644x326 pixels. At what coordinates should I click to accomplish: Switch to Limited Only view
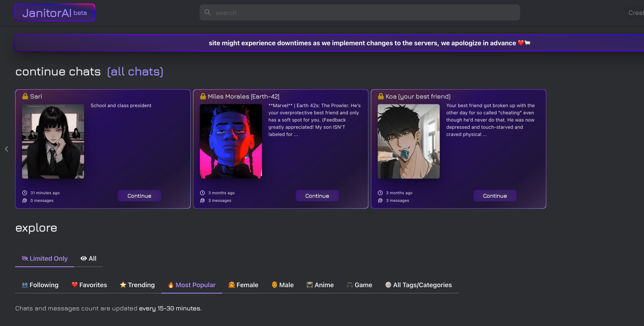coord(45,258)
